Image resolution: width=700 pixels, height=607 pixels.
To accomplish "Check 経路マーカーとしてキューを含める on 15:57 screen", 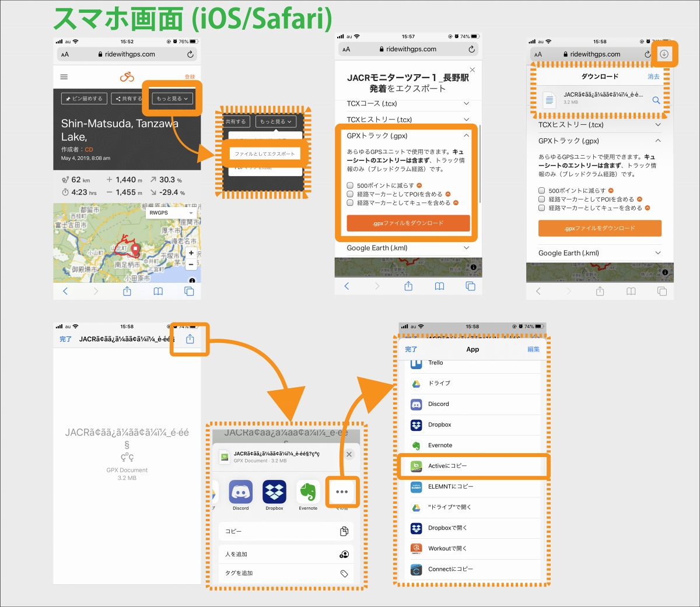I will (351, 203).
